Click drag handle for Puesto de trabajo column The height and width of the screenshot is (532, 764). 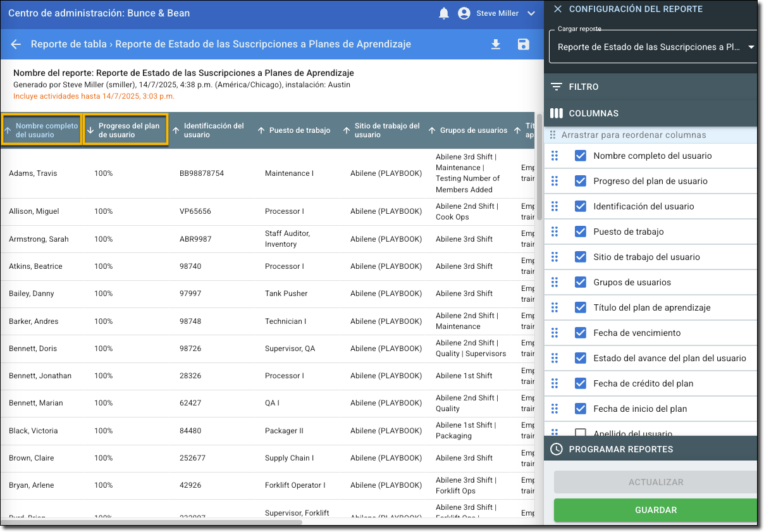tap(555, 232)
